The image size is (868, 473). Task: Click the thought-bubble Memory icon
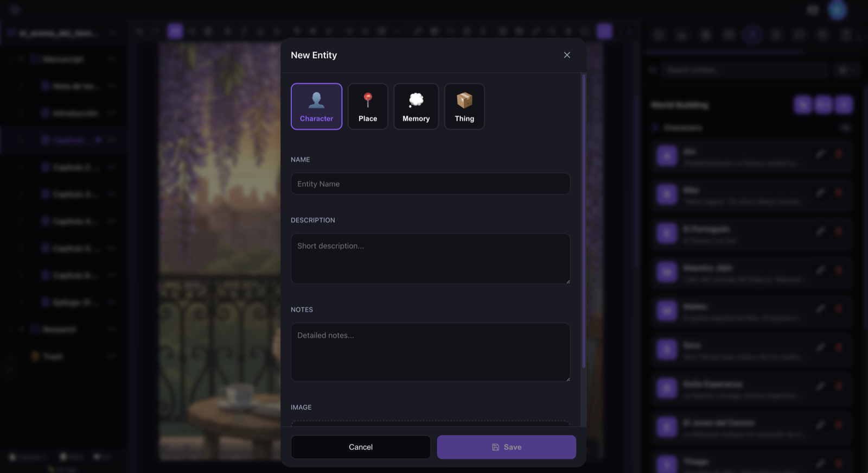[x=416, y=100]
